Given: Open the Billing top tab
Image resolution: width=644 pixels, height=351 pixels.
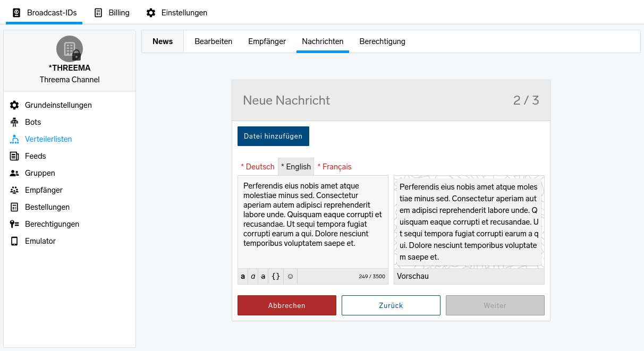Looking at the screenshot, I should (112, 13).
